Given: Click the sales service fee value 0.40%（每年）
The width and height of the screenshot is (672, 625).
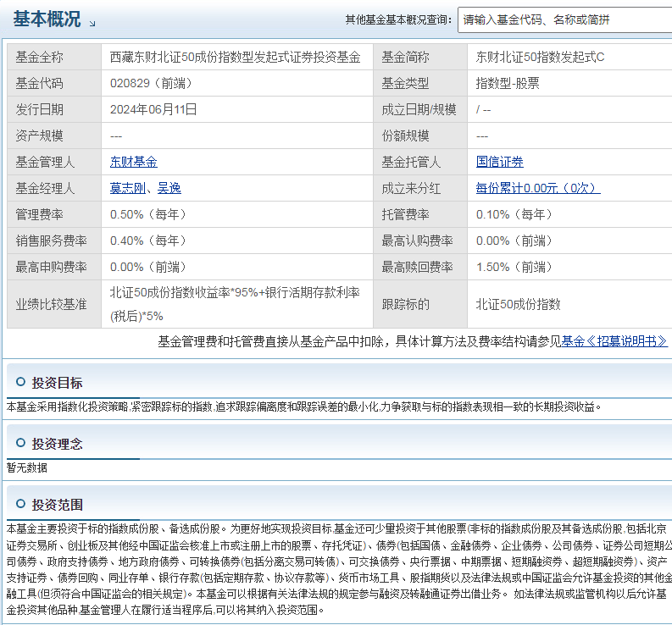Looking at the screenshot, I should 148,241.
